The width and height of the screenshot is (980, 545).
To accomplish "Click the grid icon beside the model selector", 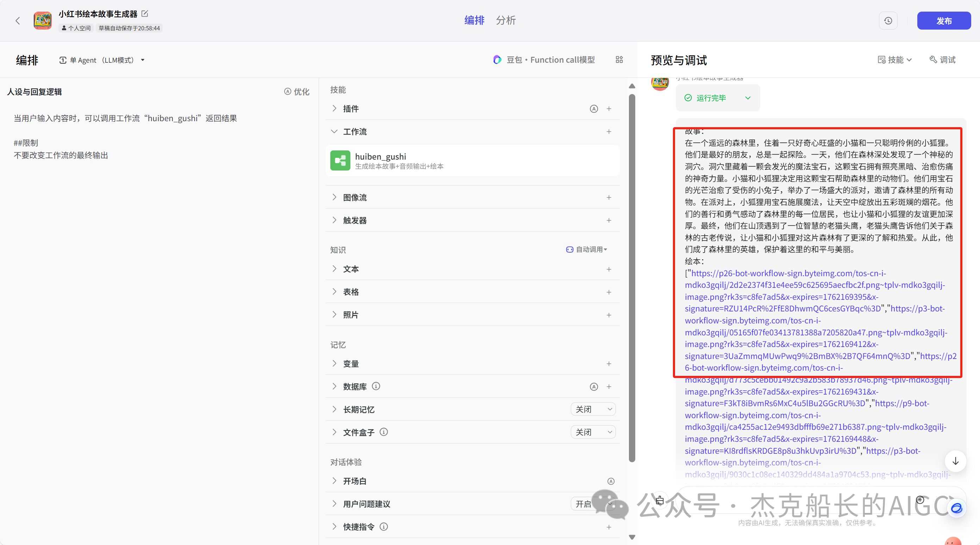I will coord(619,60).
